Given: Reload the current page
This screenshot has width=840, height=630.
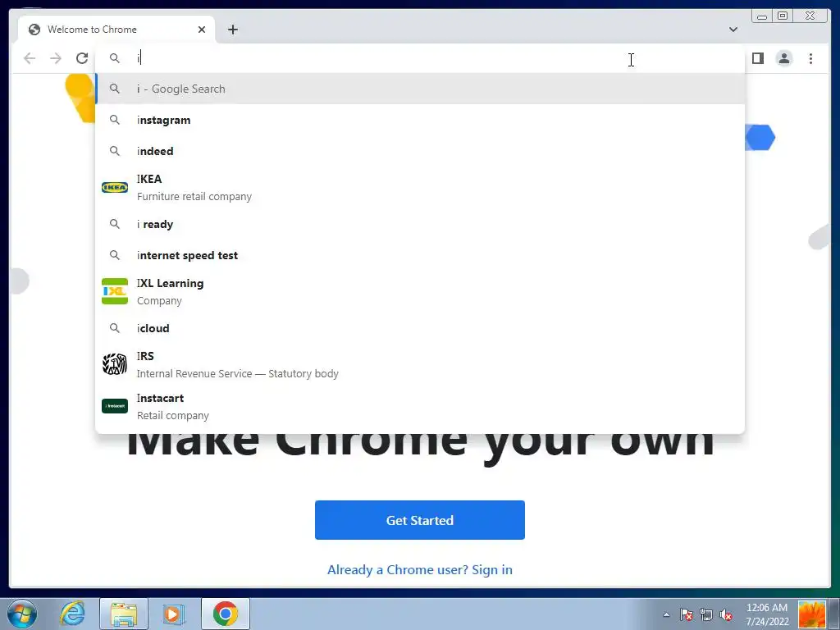Looking at the screenshot, I should [82, 58].
